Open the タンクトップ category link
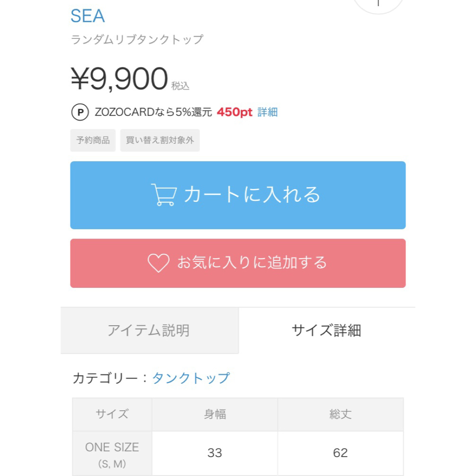Screen dimensions: 476x476 pyautogui.click(x=191, y=378)
